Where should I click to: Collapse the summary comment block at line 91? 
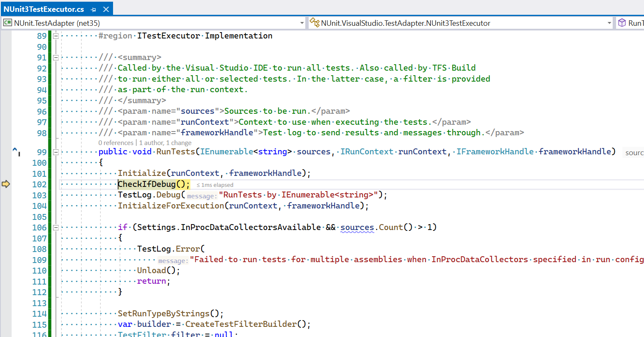click(x=55, y=58)
